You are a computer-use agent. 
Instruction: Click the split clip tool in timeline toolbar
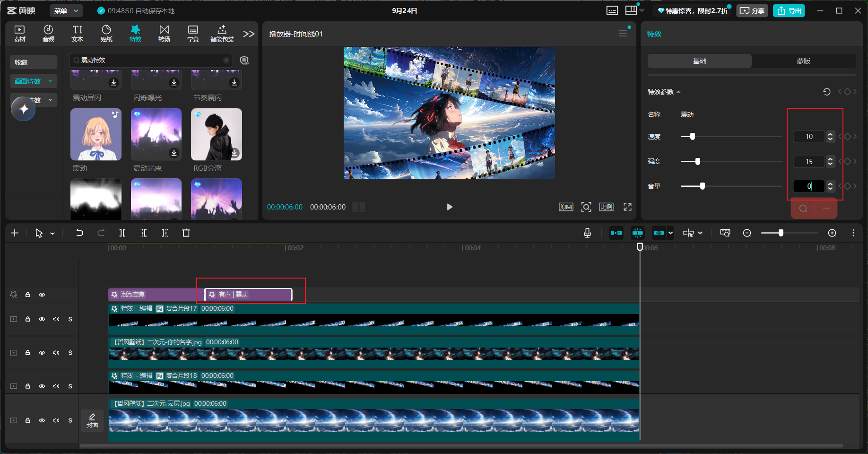coord(122,233)
